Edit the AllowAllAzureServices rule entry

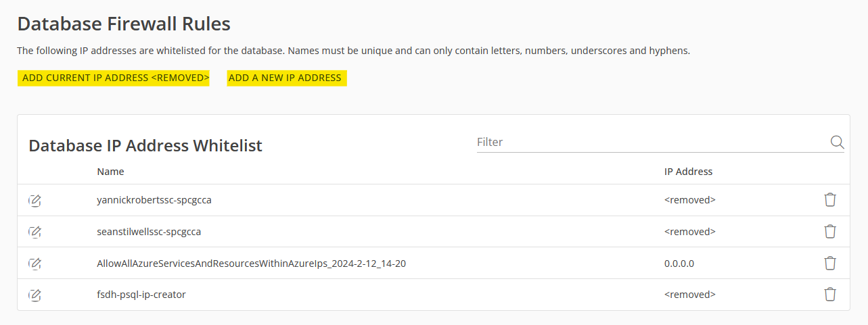click(x=35, y=264)
